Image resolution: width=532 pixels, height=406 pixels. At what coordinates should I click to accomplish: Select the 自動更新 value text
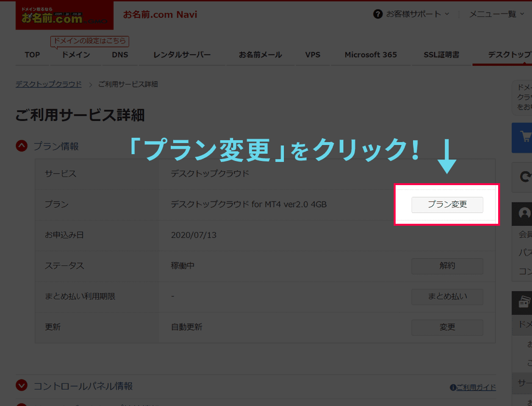(x=187, y=327)
